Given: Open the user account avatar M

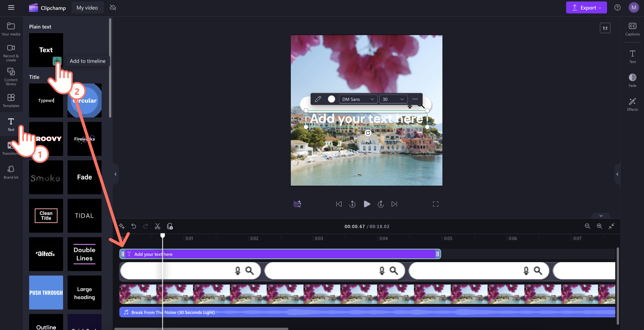Looking at the screenshot, I should click(634, 7).
